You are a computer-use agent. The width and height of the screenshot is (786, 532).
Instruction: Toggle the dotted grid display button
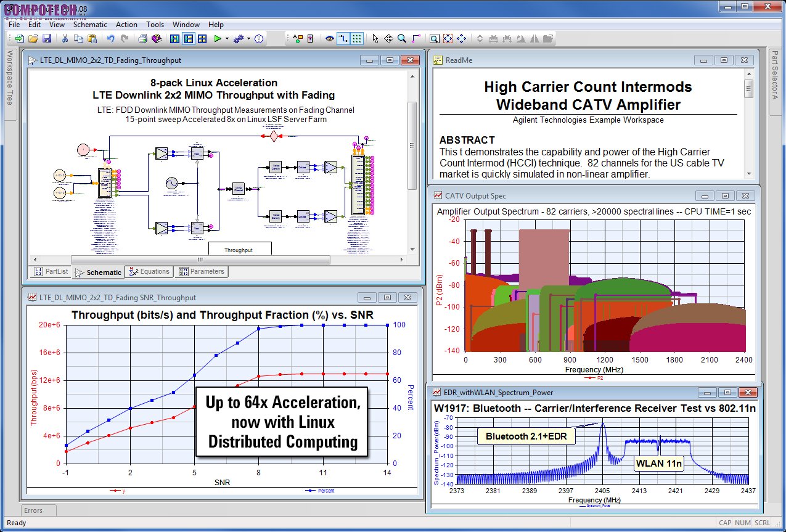(357, 39)
